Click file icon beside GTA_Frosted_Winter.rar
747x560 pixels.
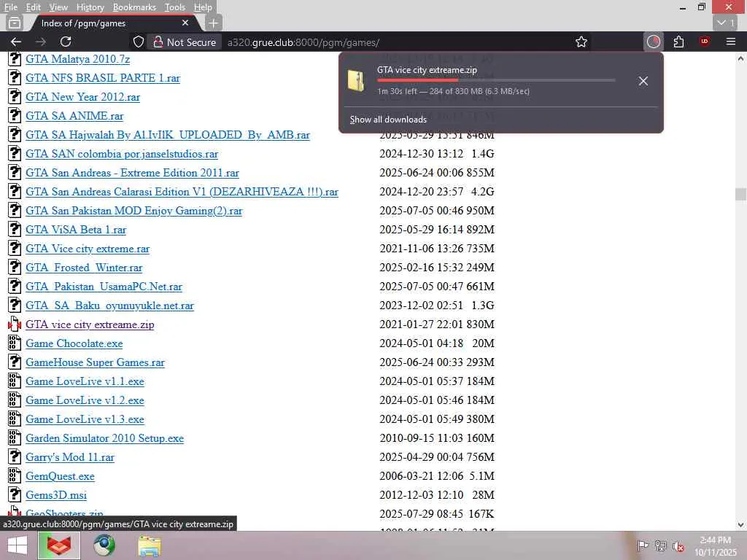tap(15, 267)
